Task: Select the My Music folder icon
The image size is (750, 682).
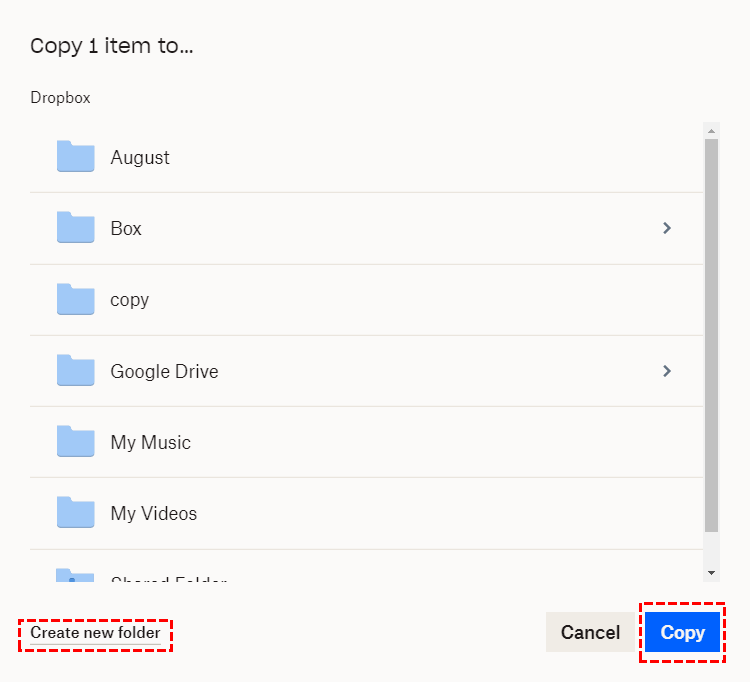Action: (x=76, y=442)
